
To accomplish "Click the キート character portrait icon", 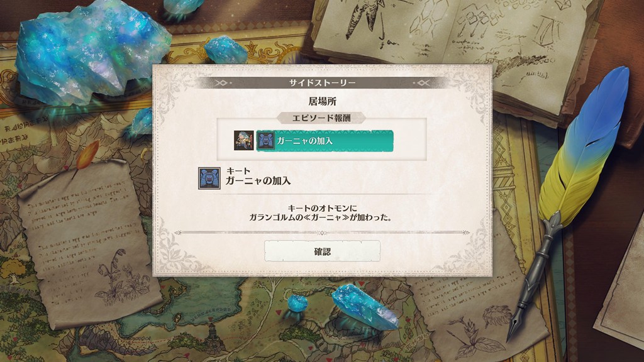I will click(x=243, y=140).
